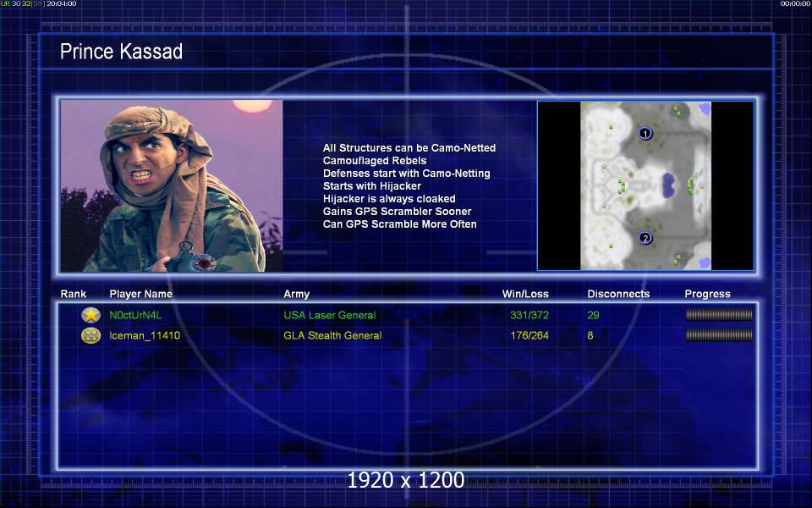812x508 pixels.
Task: Click the rank medal icon for Iceman_11410
Action: click(91, 335)
